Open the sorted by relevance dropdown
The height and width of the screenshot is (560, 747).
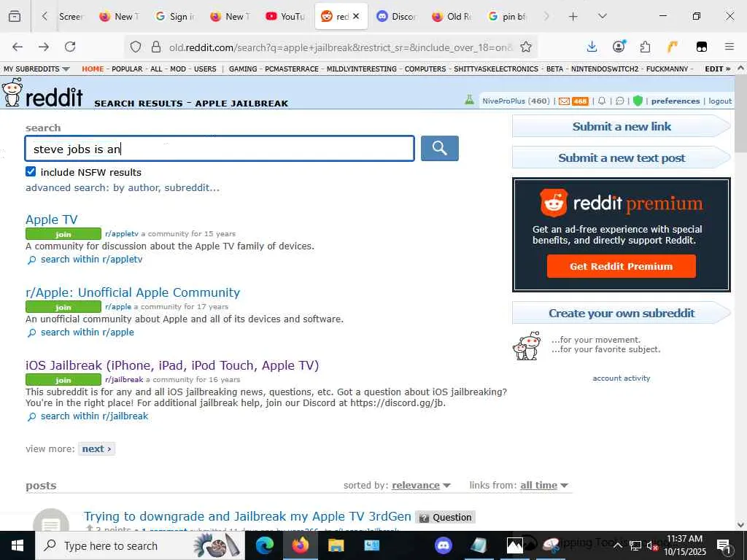pos(421,485)
